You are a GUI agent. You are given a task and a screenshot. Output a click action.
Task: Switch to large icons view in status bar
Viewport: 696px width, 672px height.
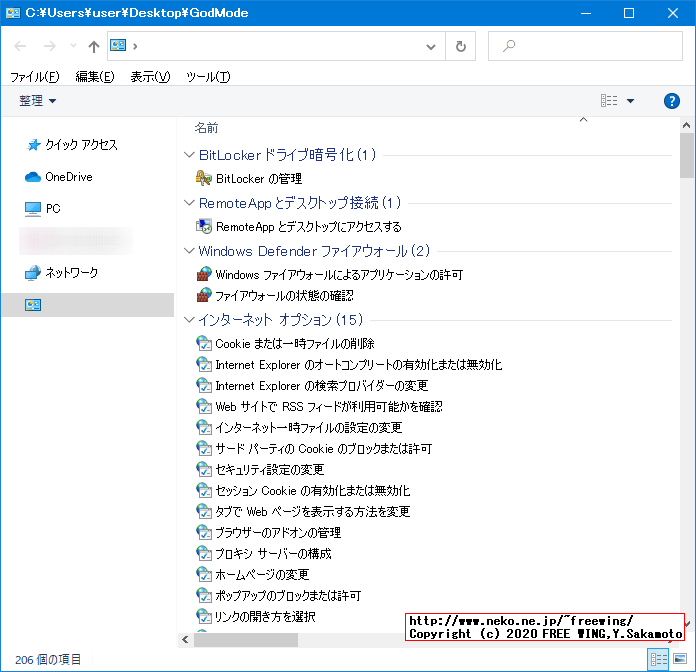point(680,659)
